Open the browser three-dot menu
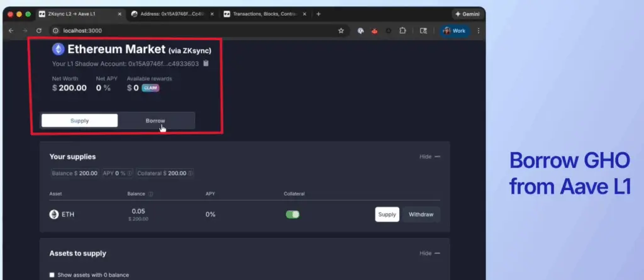This screenshot has width=644, height=280. point(479,31)
